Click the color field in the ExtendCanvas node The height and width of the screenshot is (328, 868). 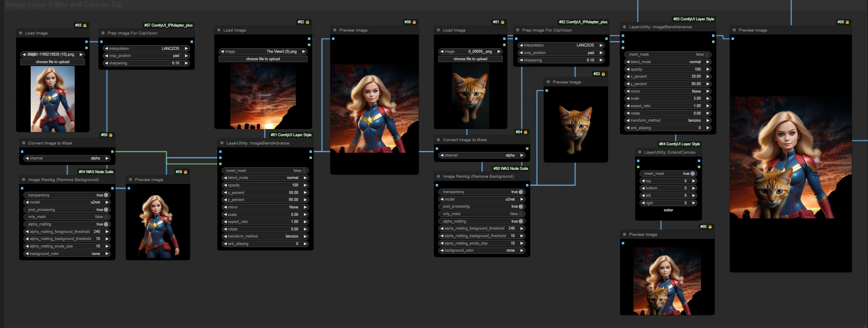[668, 210]
